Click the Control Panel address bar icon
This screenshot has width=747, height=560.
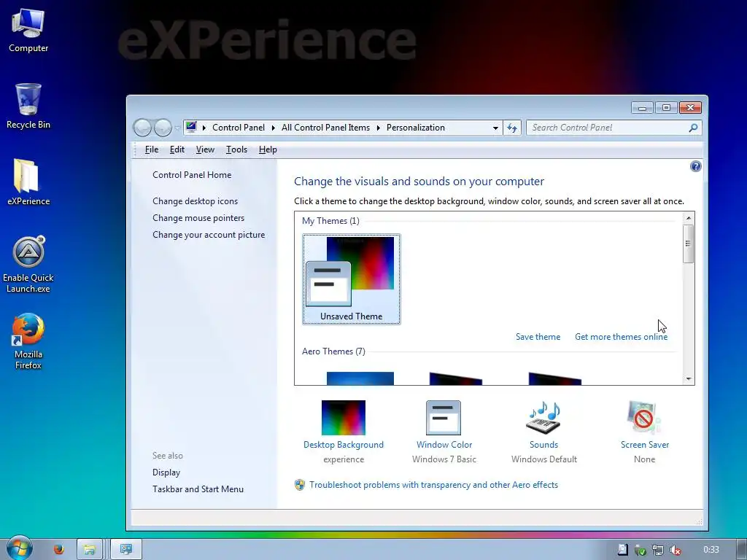(191, 127)
